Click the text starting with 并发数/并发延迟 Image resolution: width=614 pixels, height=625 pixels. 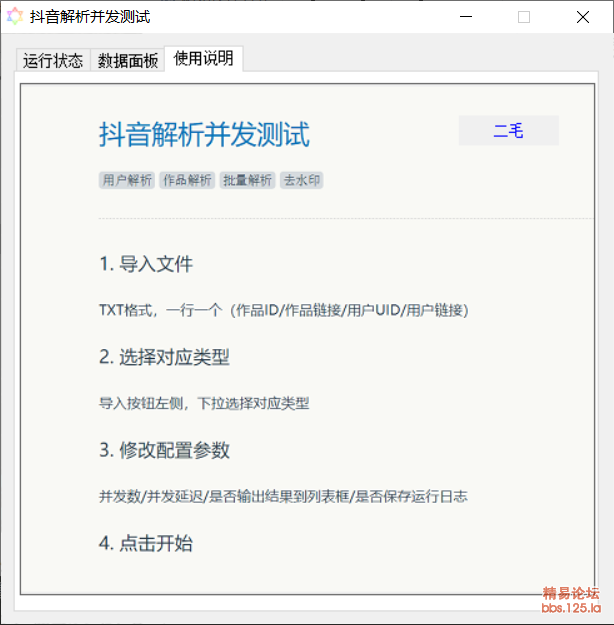(x=283, y=497)
